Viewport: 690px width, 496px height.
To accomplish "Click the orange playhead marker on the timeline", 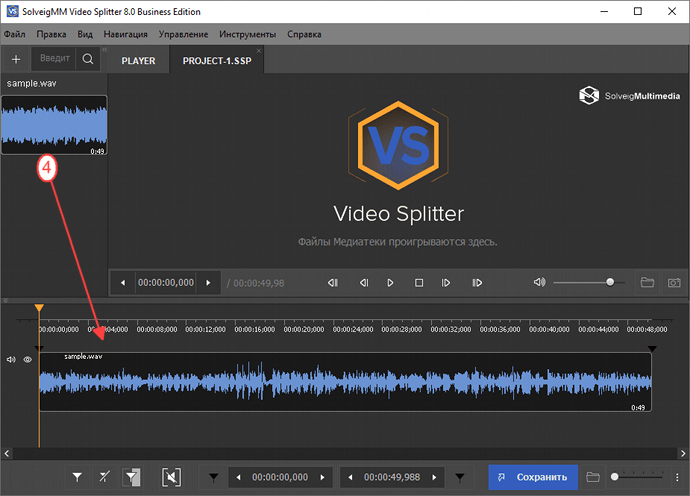I will point(39,308).
